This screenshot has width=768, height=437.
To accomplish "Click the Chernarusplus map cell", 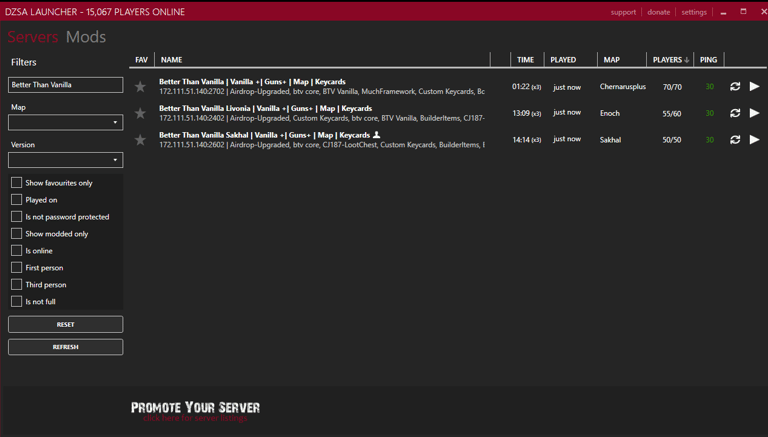I will click(623, 87).
